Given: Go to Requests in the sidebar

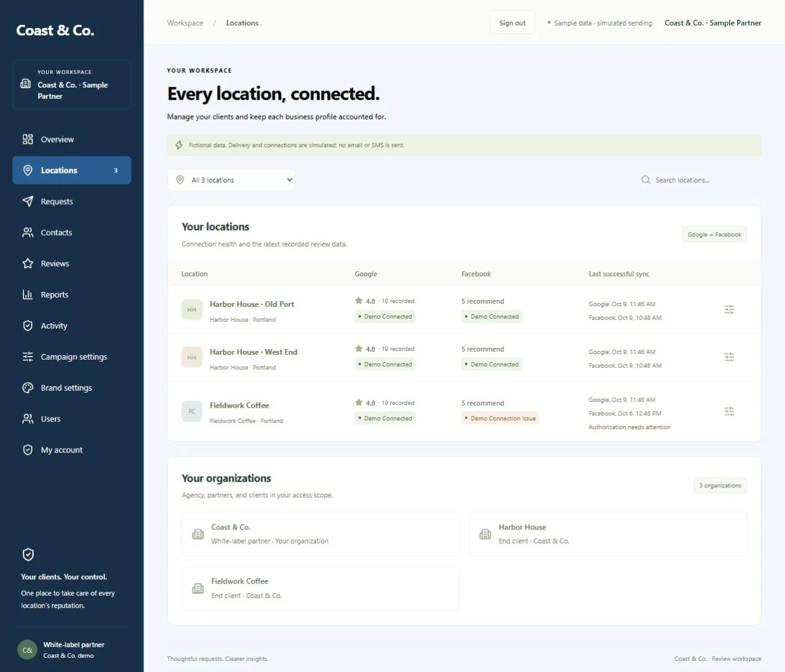Looking at the screenshot, I should [72, 202].
